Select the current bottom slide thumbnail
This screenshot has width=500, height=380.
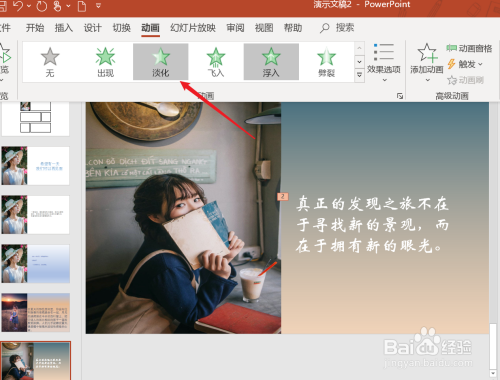click(x=36, y=361)
